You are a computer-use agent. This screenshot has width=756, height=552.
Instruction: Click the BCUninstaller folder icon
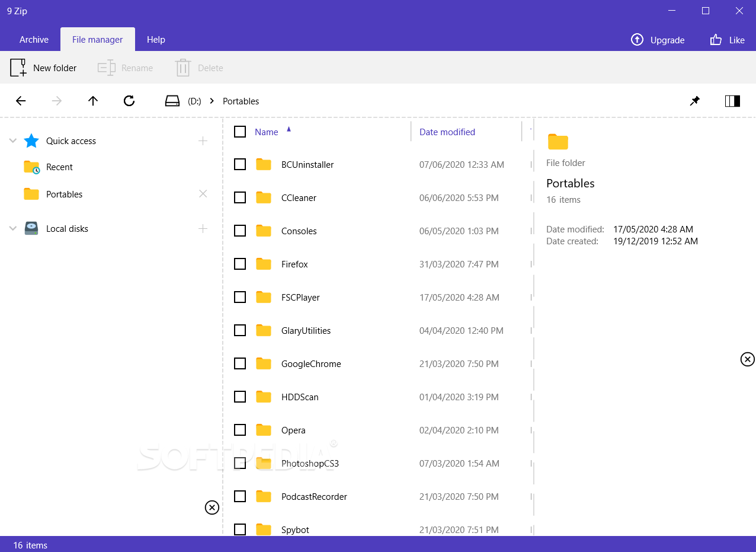264,164
